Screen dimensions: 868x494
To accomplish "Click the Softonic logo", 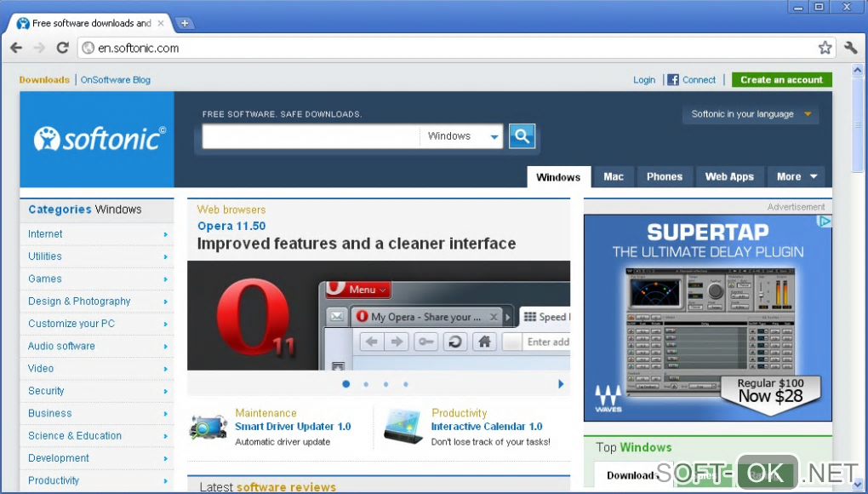I will tap(100, 139).
